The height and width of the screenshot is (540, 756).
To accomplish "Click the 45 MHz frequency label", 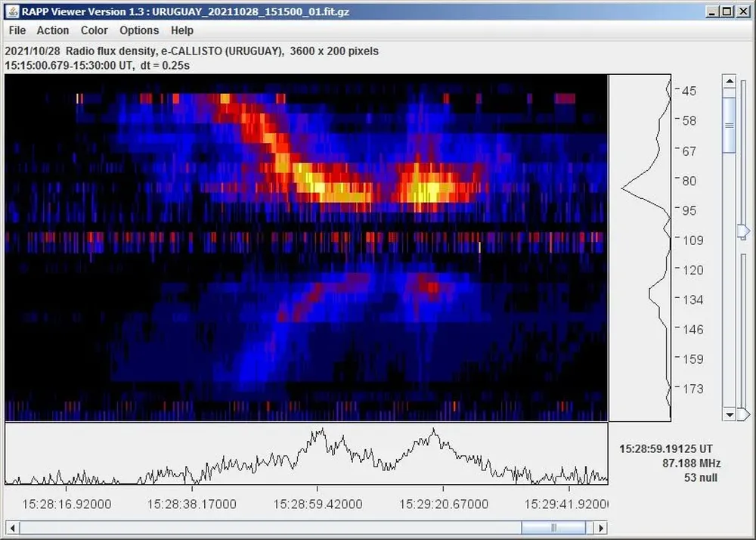I will 689,91.
